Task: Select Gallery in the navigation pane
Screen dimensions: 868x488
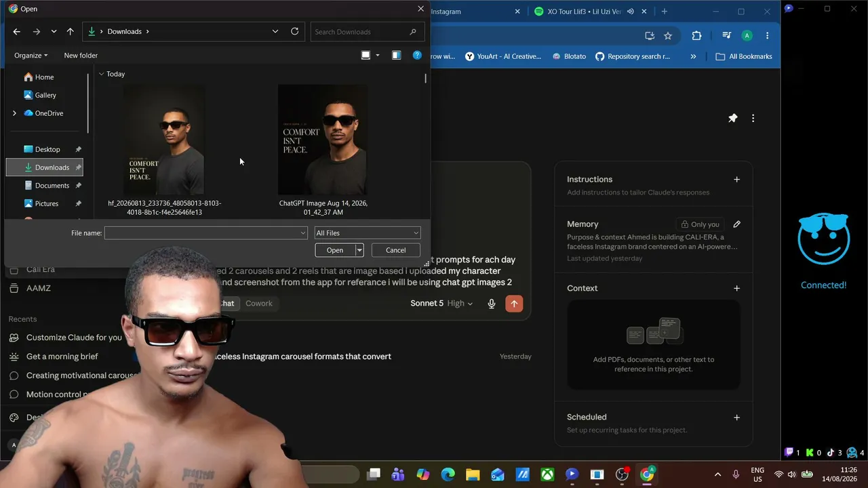Action: coord(45,96)
